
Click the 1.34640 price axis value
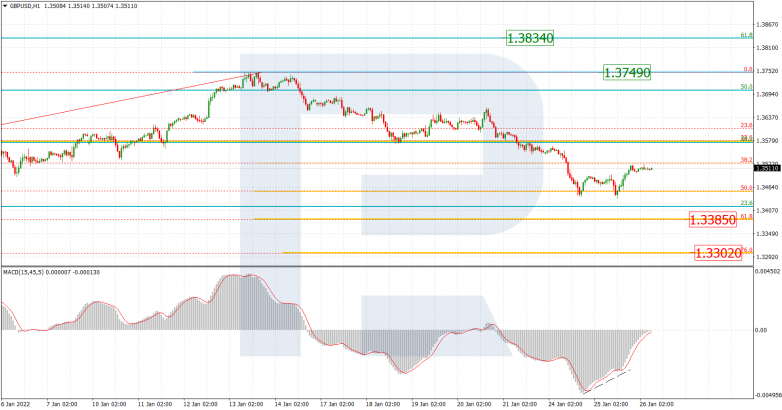click(767, 187)
